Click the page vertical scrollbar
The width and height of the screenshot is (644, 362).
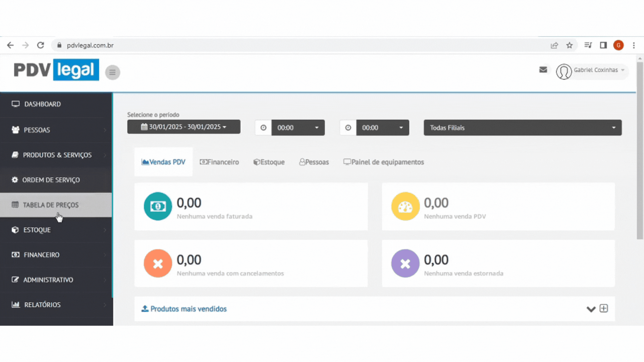point(640,151)
